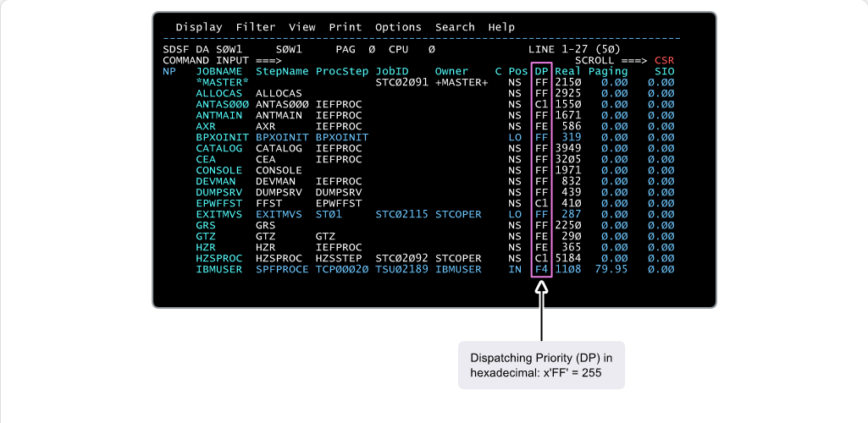This screenshot has width=868, height=423.
Task: Select the DEVMAN job name
Action: 215,181
